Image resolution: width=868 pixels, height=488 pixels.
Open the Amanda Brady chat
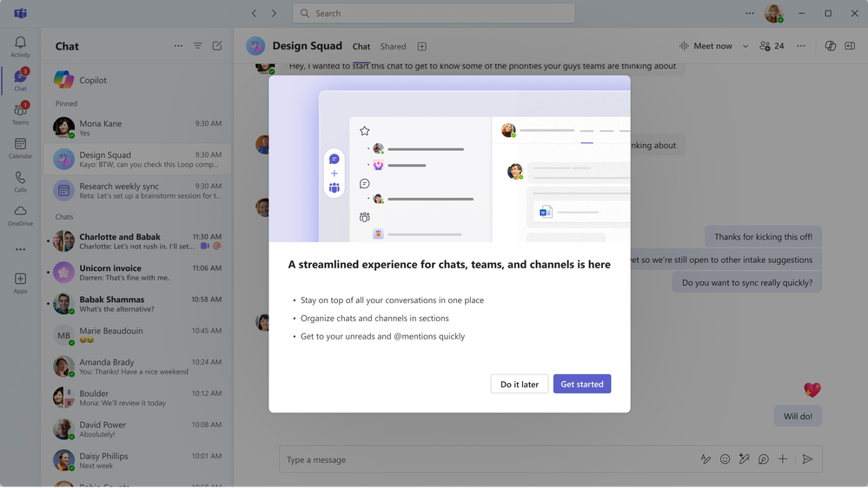pos(137,366)
